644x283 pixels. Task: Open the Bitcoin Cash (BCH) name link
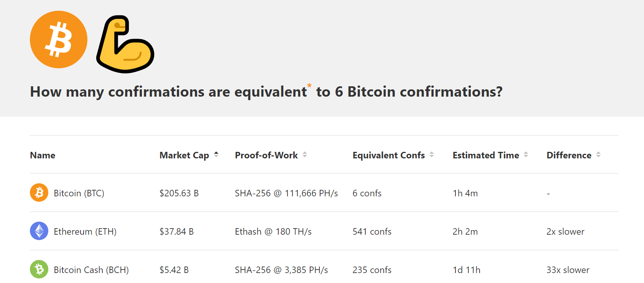(91, 270)
